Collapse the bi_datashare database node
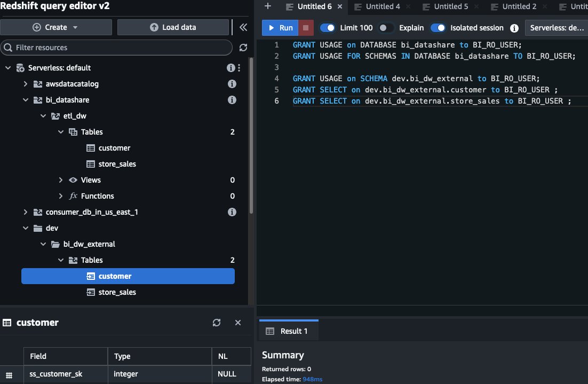The width and height of the screenshot is (588, 384). [26, 100]
